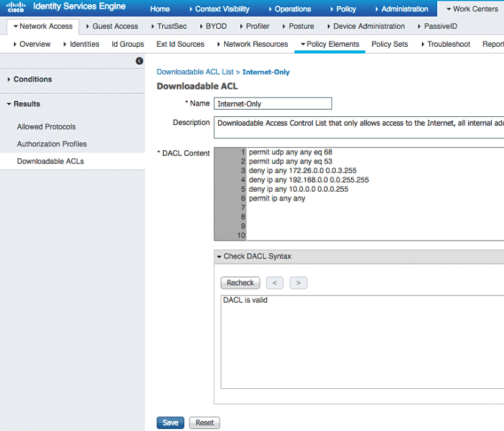
Task: Expand the Network Resources submenu
Action: point(252,44)
